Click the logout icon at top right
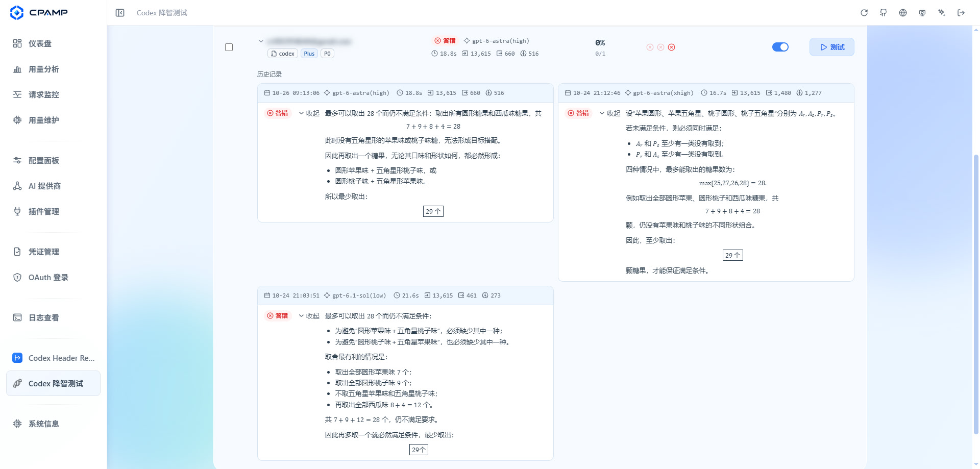This screenshot has width=980, height=469. click(961, 13)
